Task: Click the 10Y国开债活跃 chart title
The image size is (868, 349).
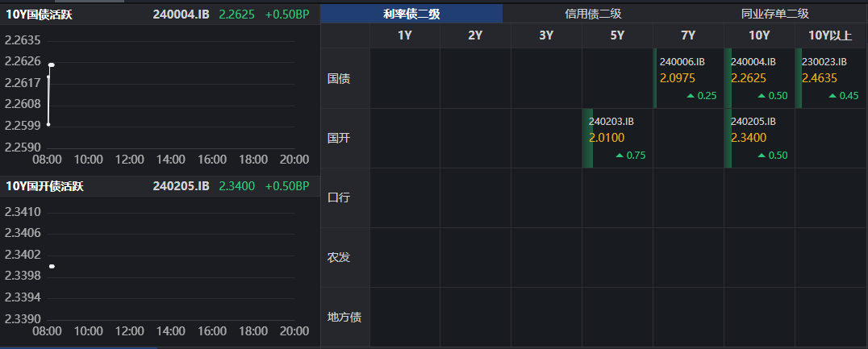Action: (44, 186)
